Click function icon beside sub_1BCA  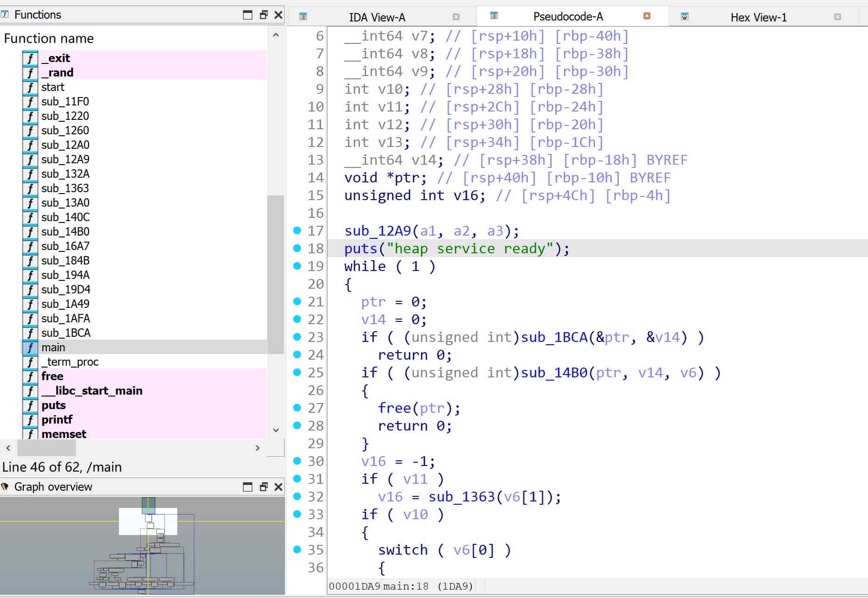(30, 333)
